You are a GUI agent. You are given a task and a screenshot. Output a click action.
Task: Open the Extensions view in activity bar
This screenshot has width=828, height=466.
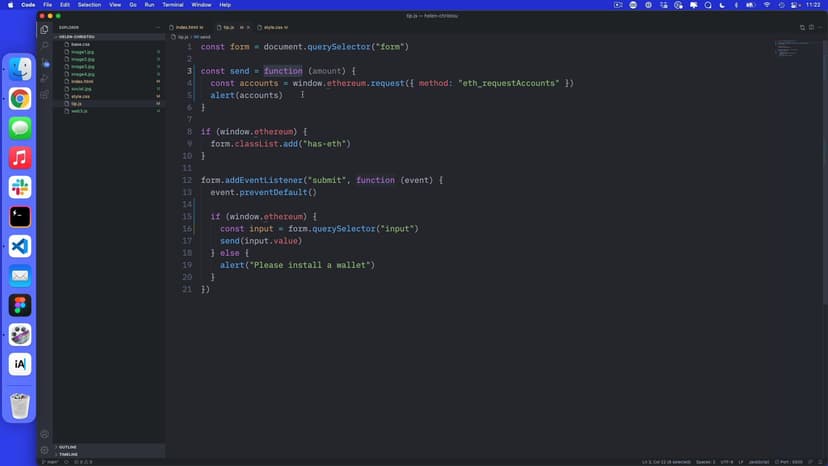click(x=45, y=95)
